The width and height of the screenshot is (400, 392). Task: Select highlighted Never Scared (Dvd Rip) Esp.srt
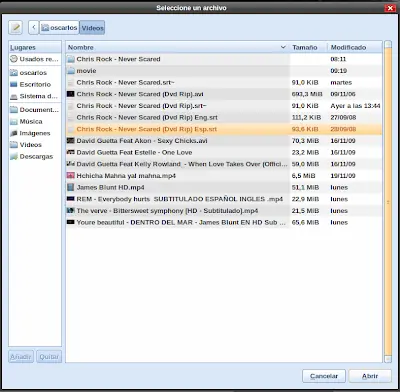tap(224, 129)
